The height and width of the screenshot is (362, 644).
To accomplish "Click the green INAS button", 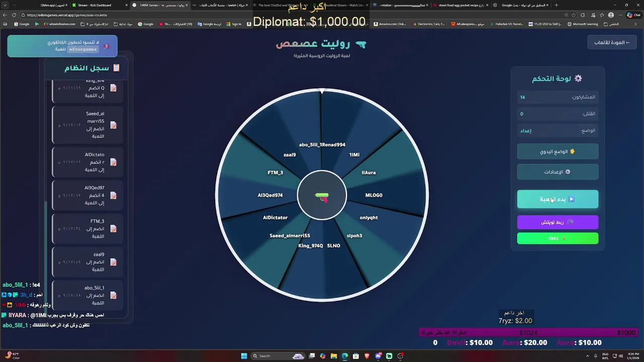I will click(557, 238).
